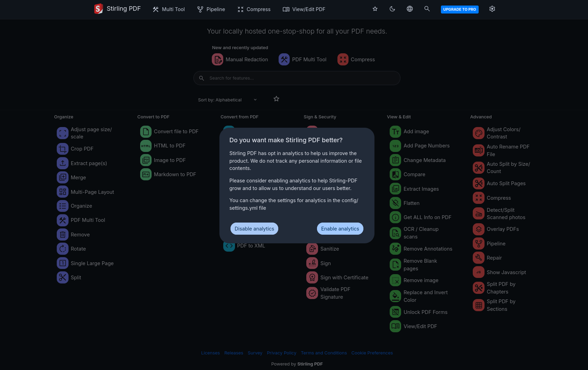Screen dimensions: 588x370
Task: Click the Upgrade to Pro button
Action: tap(460, 9)
